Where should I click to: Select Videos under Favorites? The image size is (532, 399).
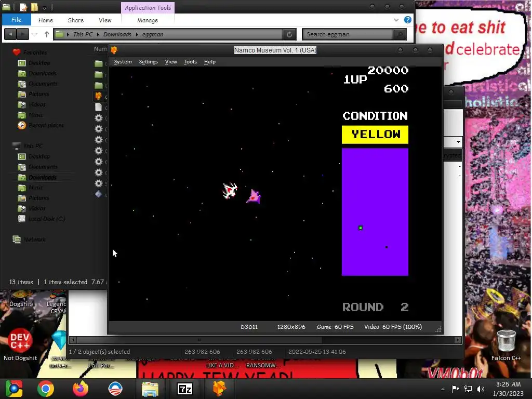37,104
